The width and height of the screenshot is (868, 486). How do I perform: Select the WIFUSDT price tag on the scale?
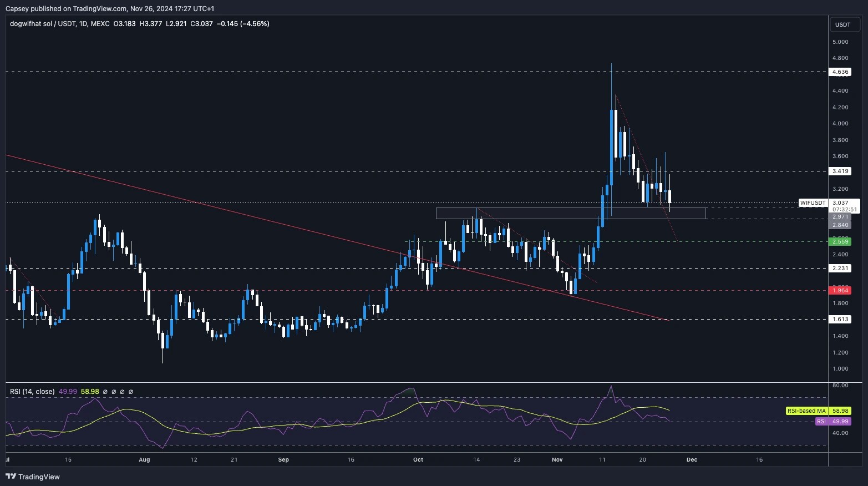pos(812,203)
